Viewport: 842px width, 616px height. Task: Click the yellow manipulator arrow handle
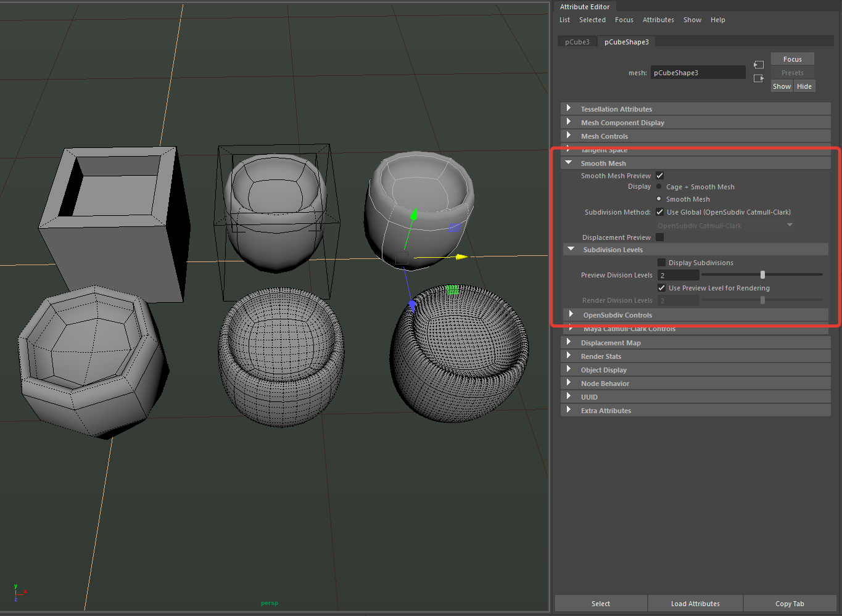461,257
